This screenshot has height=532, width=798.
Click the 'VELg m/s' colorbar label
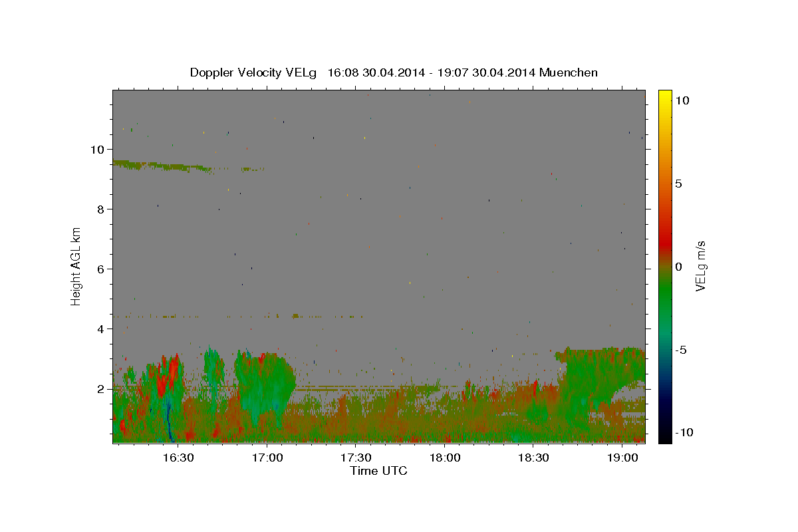pos(700,267)
